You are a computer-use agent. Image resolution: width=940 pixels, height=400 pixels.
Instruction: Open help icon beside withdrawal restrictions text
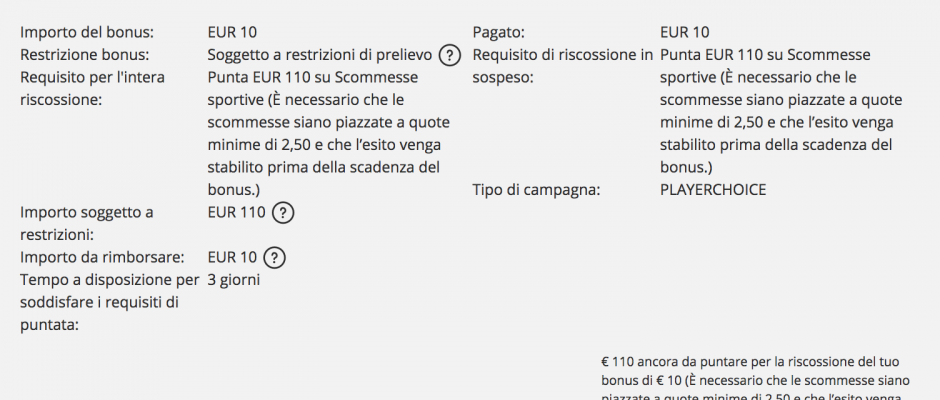(450, 56)
